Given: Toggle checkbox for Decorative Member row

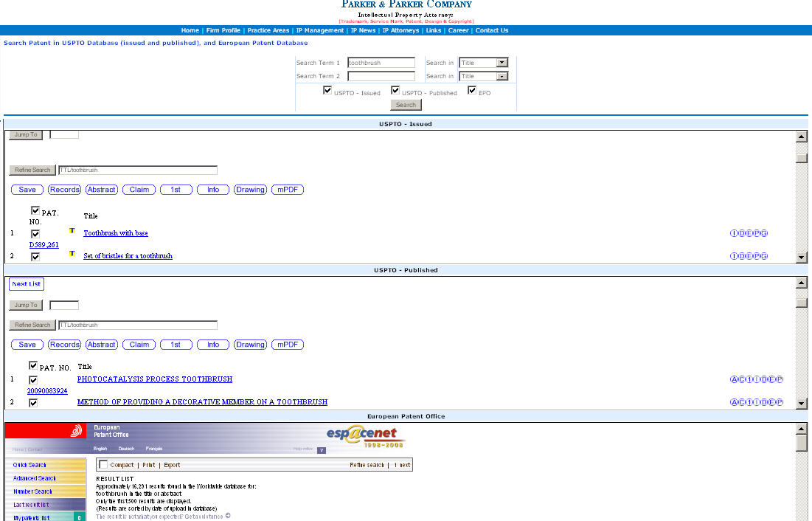Looking at the screenshot, I should pyautogui.click(x=33, y=403).
